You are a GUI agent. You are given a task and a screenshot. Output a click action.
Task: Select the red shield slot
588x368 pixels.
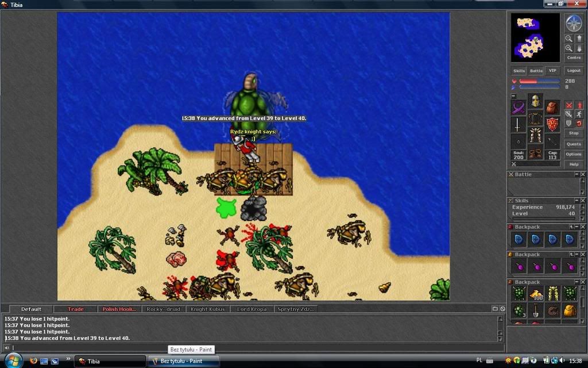552,125
